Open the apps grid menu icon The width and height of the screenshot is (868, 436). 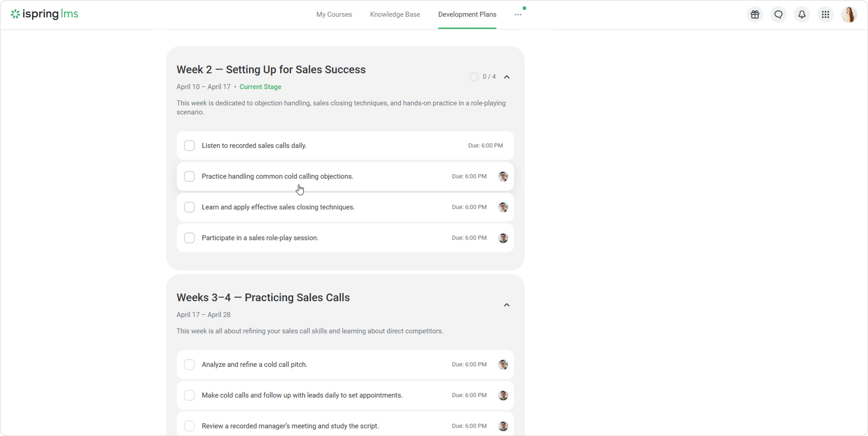825,14
